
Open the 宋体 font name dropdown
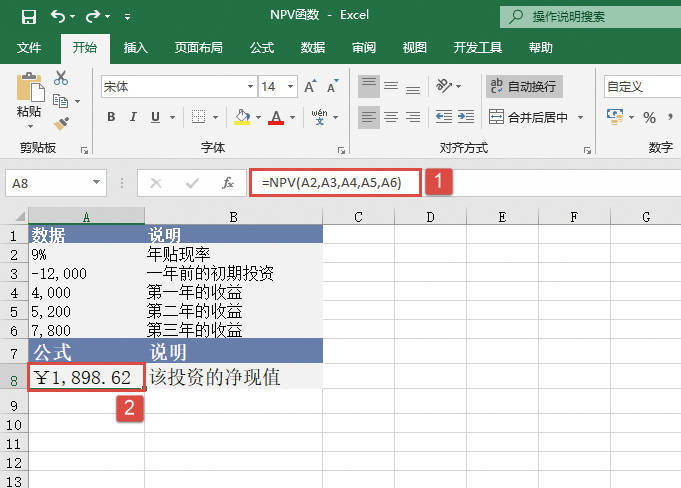click(x=177, y=87)
